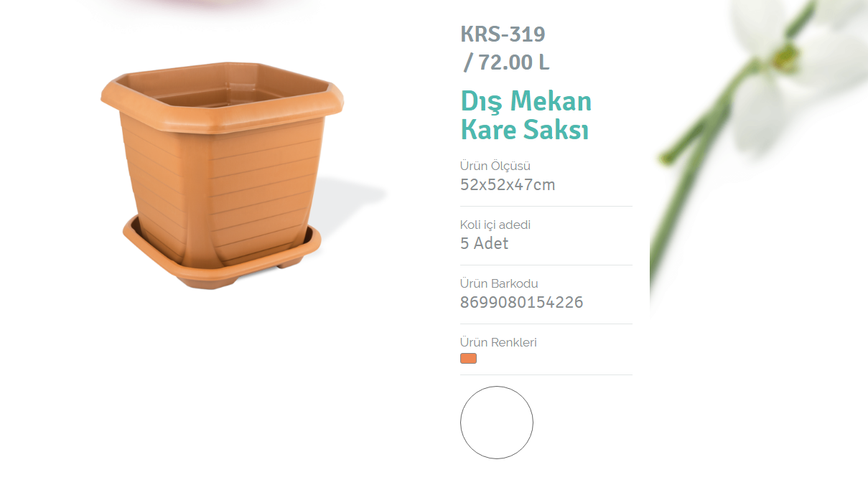Click the Dış Mekan Kare Saksı title
This screenshot has height=490, width=868.
(526, 116)
